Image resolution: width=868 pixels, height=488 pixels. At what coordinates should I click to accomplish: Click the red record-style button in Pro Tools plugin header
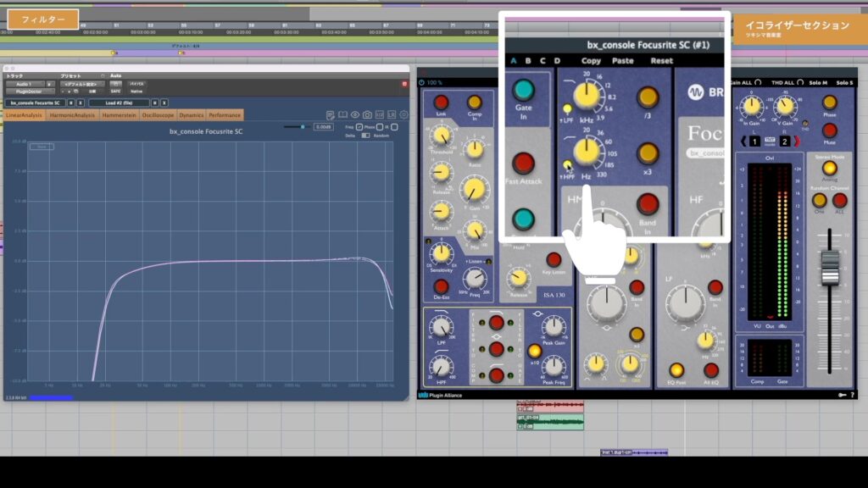coord(404,84)
